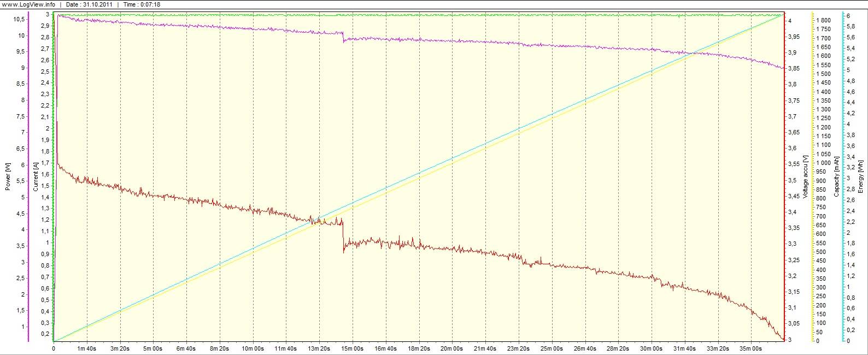Click the 2,5 tick on Power axis

pyautogui.click(x=20, y=279)
